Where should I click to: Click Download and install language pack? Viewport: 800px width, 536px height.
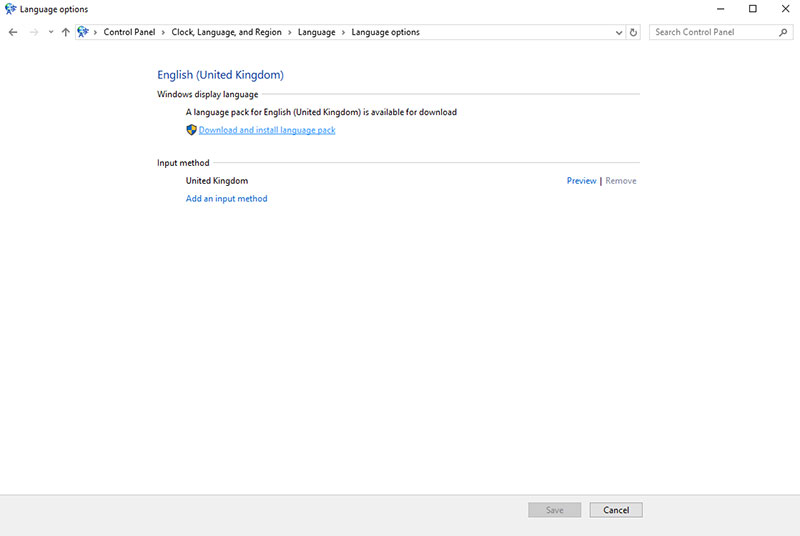pos(267,130)
